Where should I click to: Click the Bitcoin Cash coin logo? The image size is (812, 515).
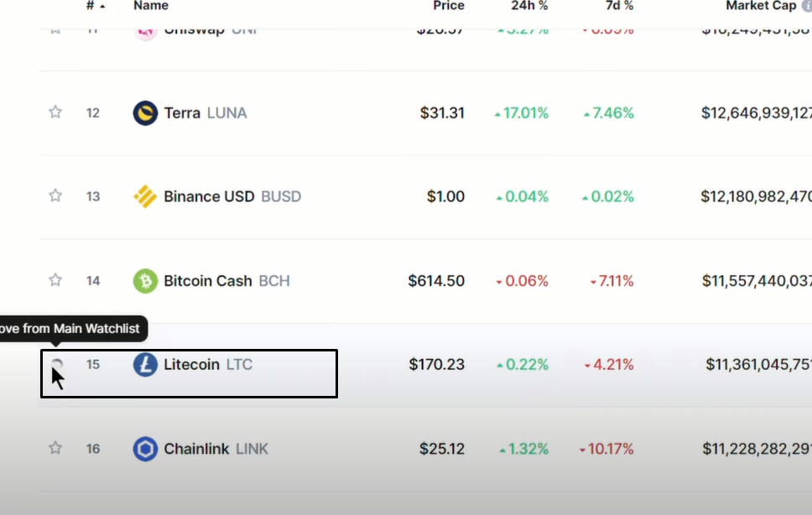tap(145, 280)
